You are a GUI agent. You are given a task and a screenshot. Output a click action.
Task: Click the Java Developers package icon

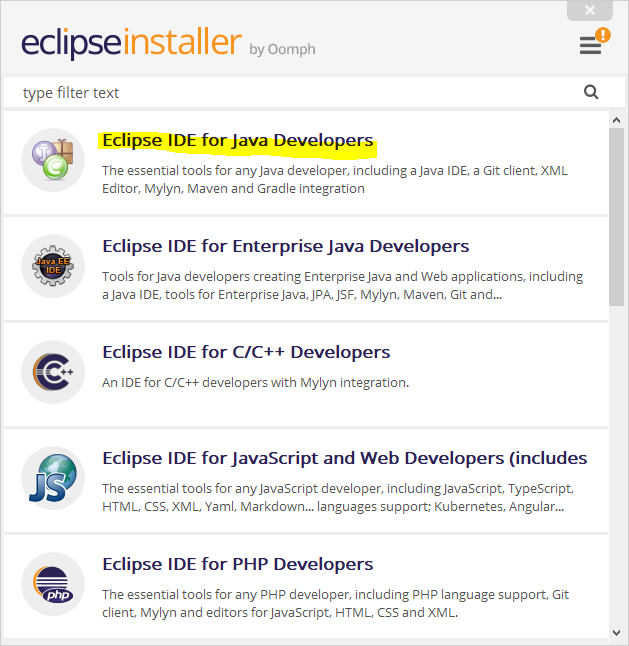pyautogui.click(x=53, y=160)
